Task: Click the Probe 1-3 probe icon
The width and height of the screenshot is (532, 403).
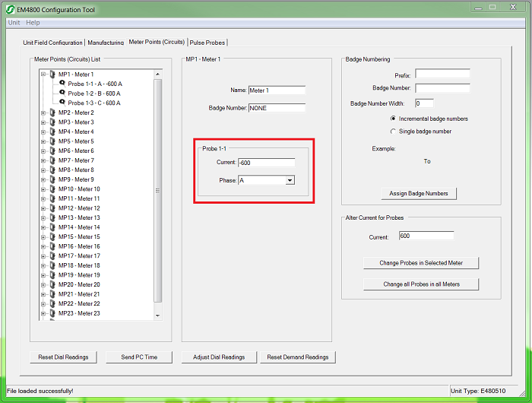Action: (x=62, y=102)
